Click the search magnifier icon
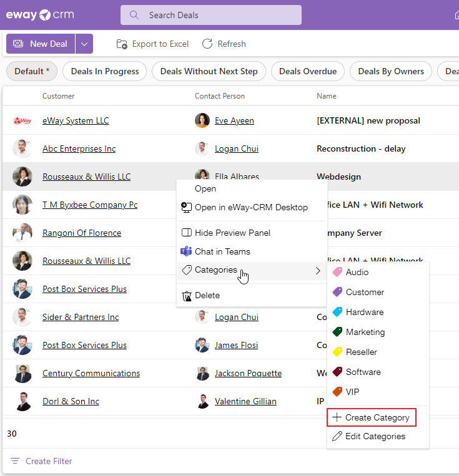This screenshot has height=476, width=459. point(134,15)
